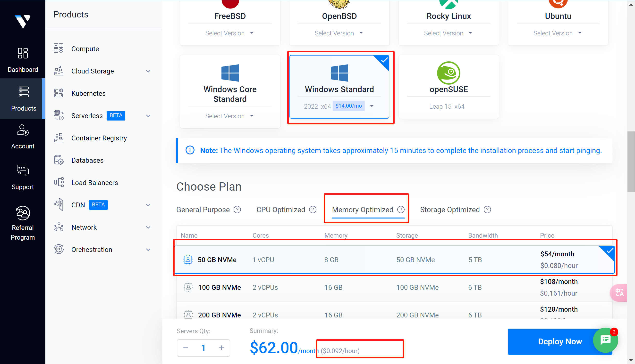
Task: Open the green live chat bubble
Action: 605,340
